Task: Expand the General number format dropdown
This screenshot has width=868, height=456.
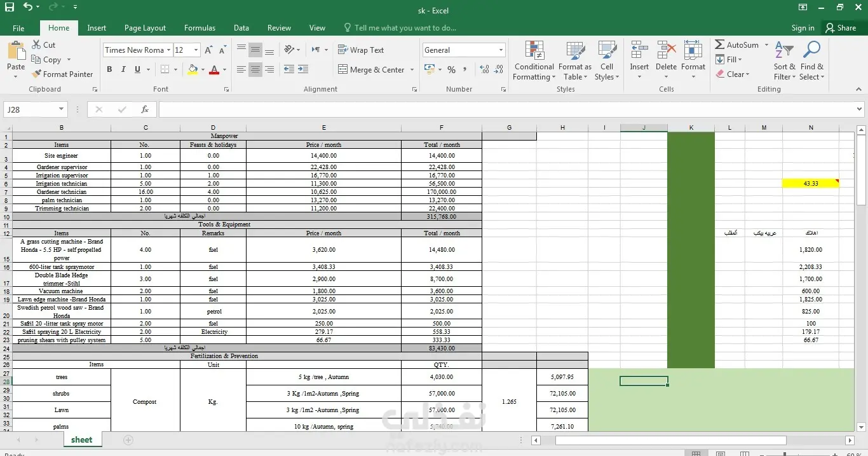Action: pyautogui.click(x=501, y=50)
